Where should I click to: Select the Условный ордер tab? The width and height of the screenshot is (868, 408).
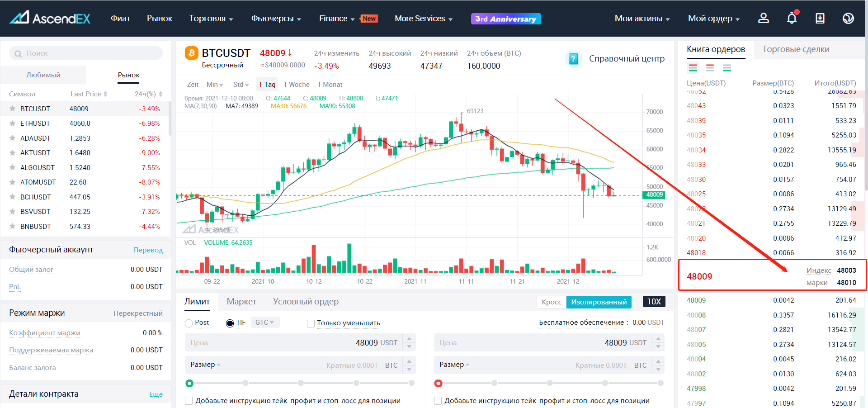click(306, 302)
